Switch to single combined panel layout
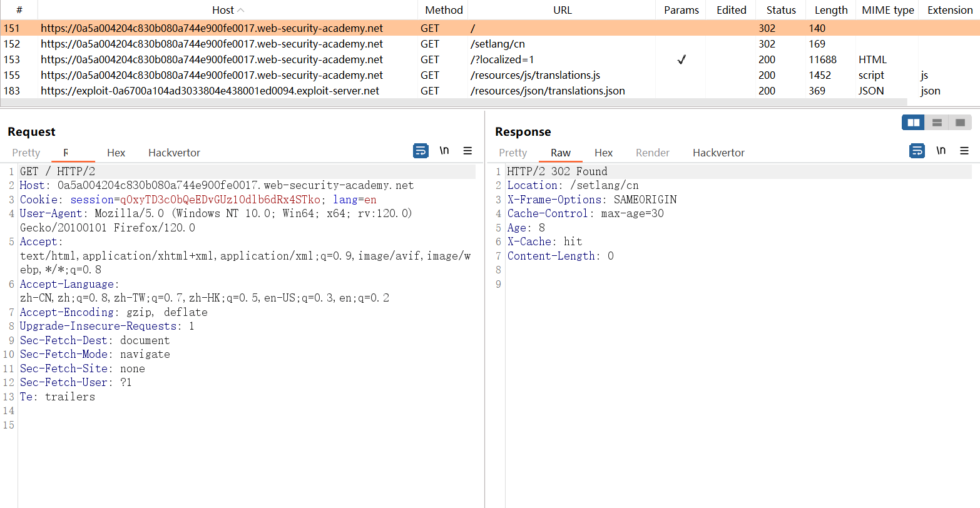This screenshot has width=980, height=508. [960, 123]
